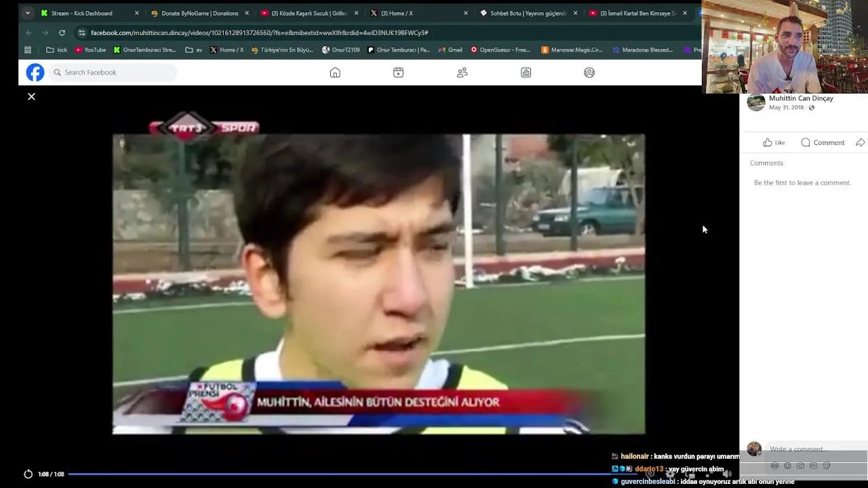This screenshot has height=488, width=868.
Task: Open the sticker picker in comment box
Action: [826, 466]
